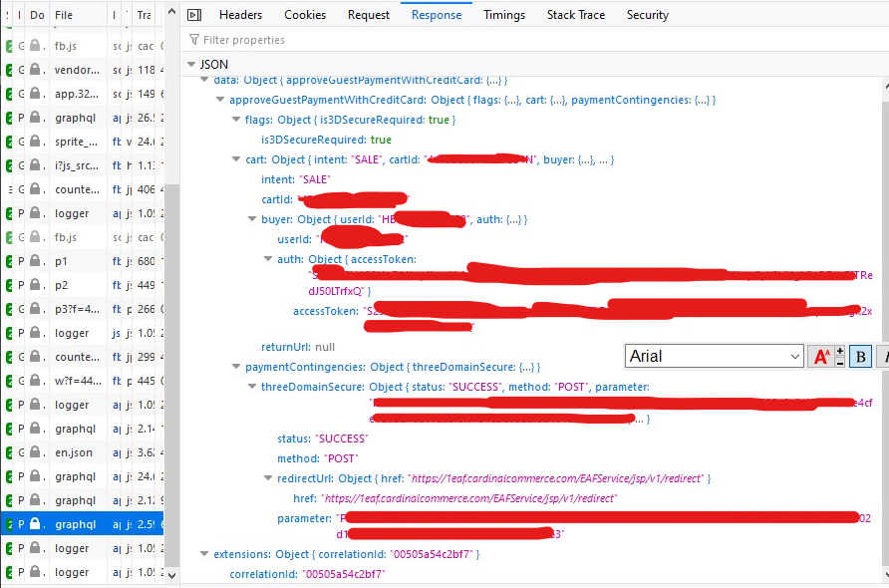
Task: Open the Arial font dropdown
Action: [715, 356]
